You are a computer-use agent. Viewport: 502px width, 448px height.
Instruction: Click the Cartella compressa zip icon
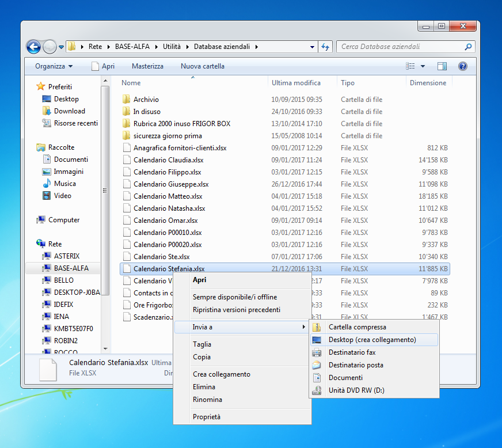[317, 327]
